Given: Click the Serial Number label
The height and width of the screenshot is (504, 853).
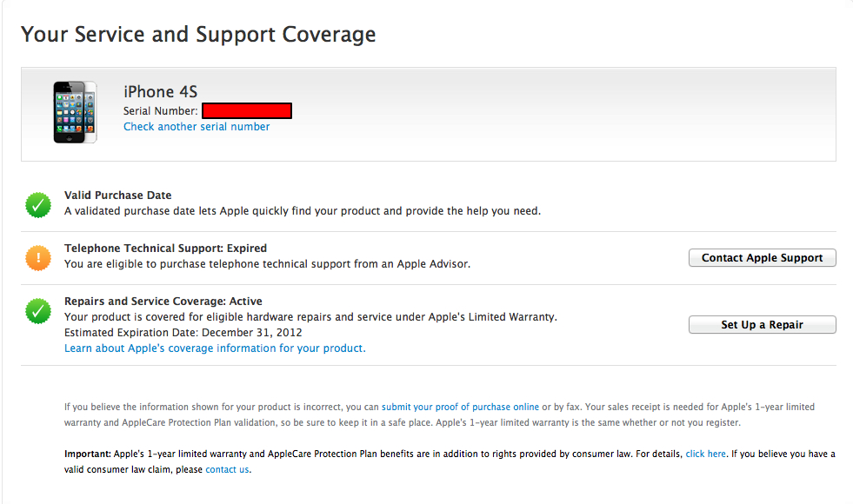Looking at the screenshot, I should [x=160, y=111].
